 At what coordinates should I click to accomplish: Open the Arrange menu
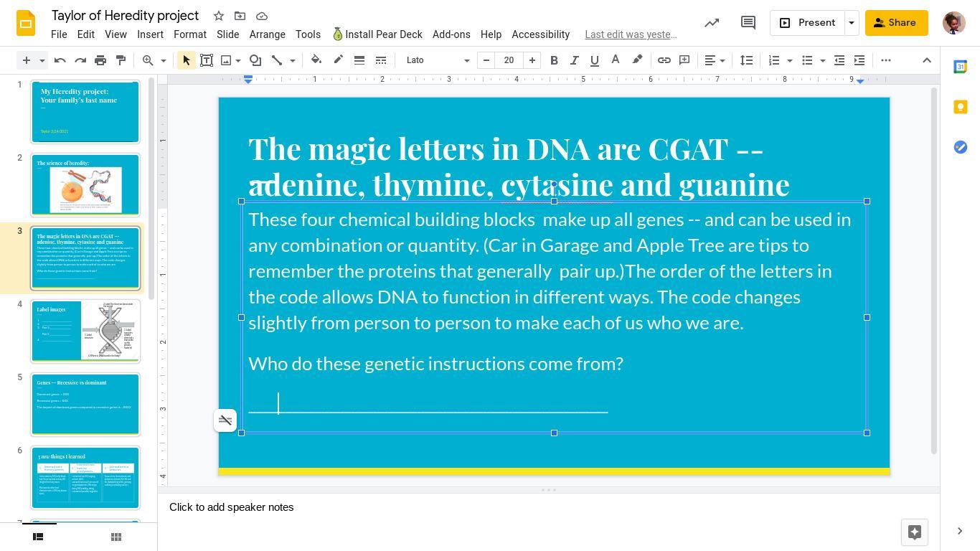click(x=267, y=34)
